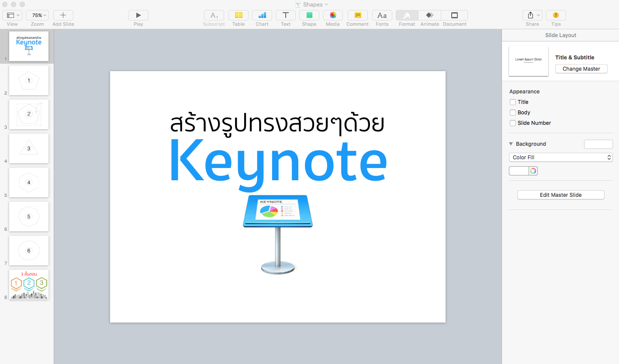
Task: Click the Change Master button
Action: point(581,69)
